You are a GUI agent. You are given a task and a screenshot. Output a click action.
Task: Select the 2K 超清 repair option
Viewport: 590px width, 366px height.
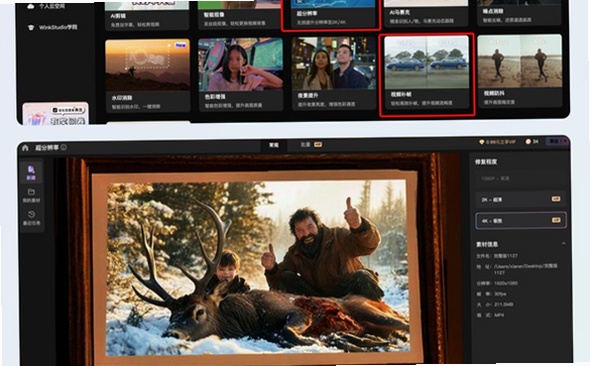[x=521, y=199]
